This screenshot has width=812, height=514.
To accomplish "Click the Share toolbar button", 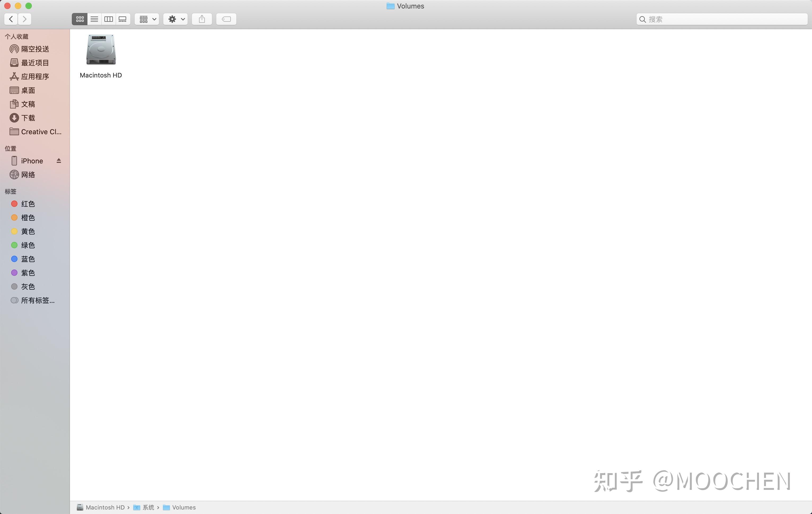I will click(x=202, y=19).
